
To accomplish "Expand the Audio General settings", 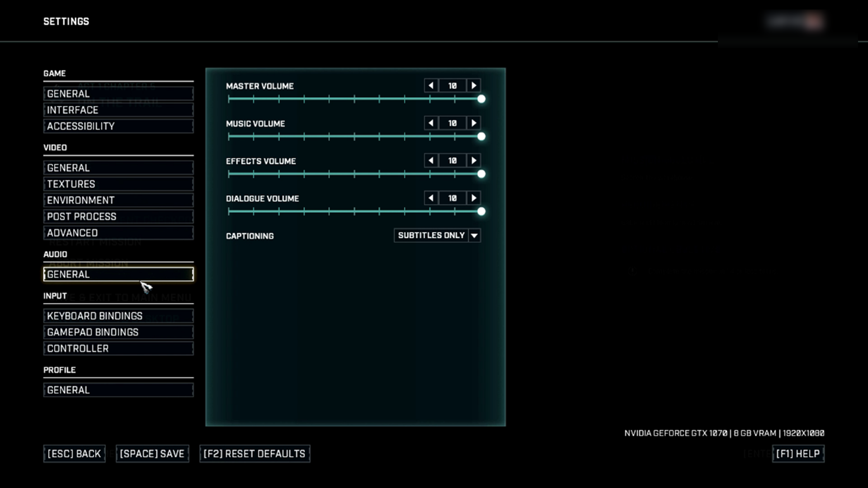I will point(118,273).
